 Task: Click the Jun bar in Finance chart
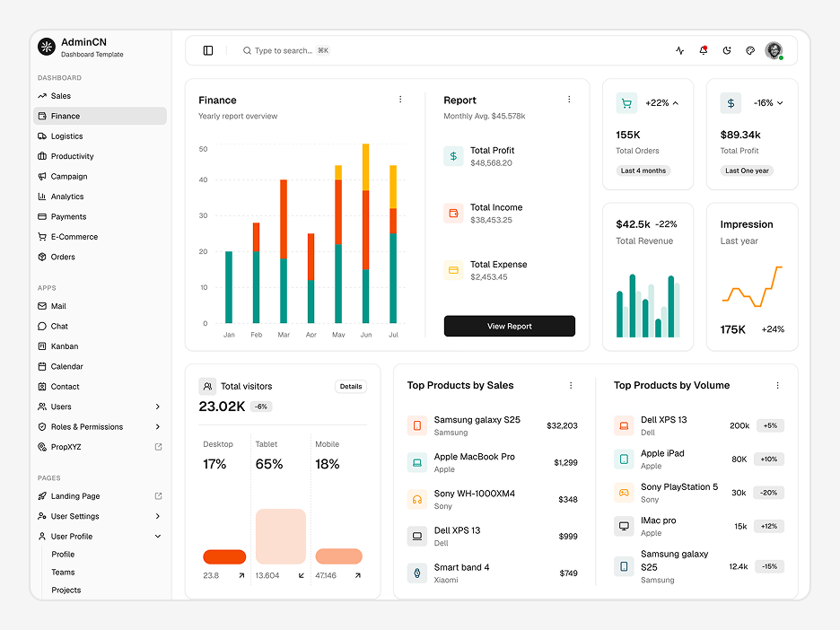coord(366,233)
